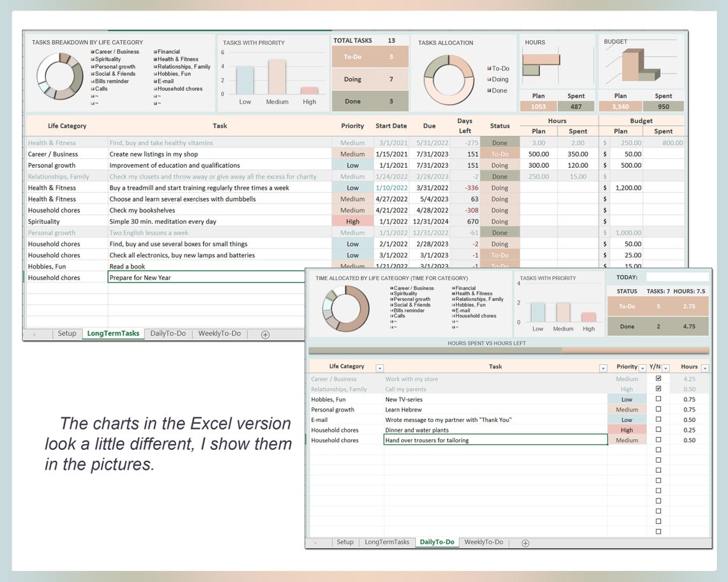Screen dimensions: 728x582
Task: Open the Life Category filter dropdown
Action: coord(379,368)
